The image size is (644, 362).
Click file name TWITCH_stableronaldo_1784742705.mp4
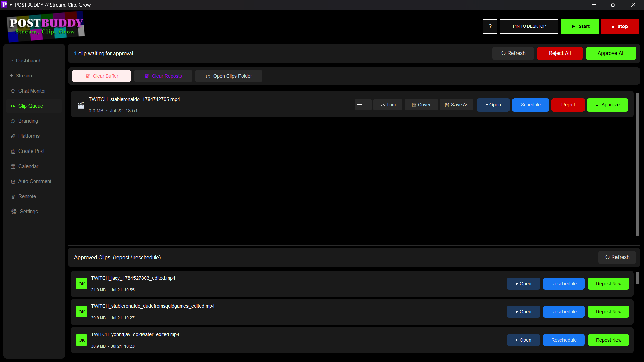point(134,99)
